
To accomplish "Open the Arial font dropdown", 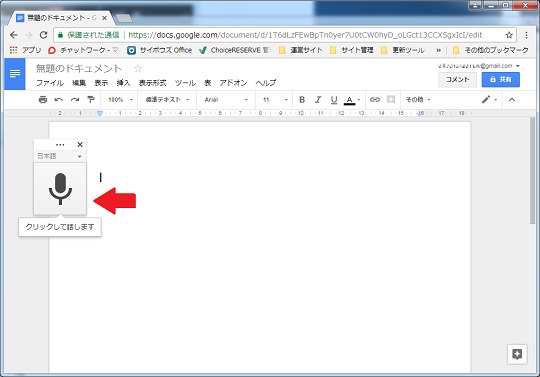I will pos(226,100).
